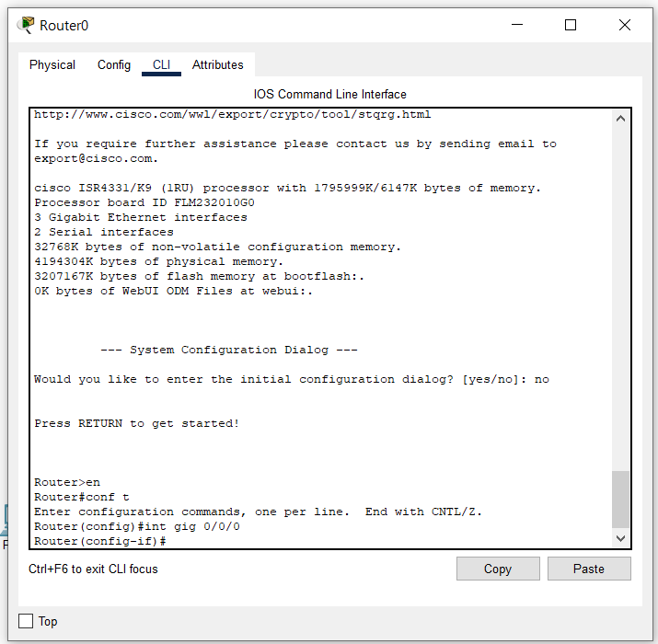The image size is (658, 644).
Task: Click the Paste button
Action: click(589, 569)
